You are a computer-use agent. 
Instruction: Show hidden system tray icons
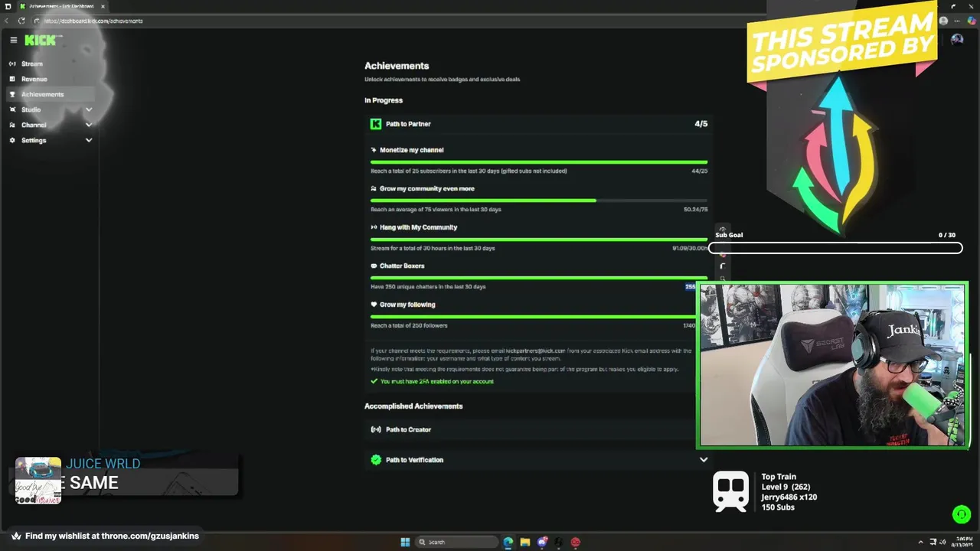[921, 542]
